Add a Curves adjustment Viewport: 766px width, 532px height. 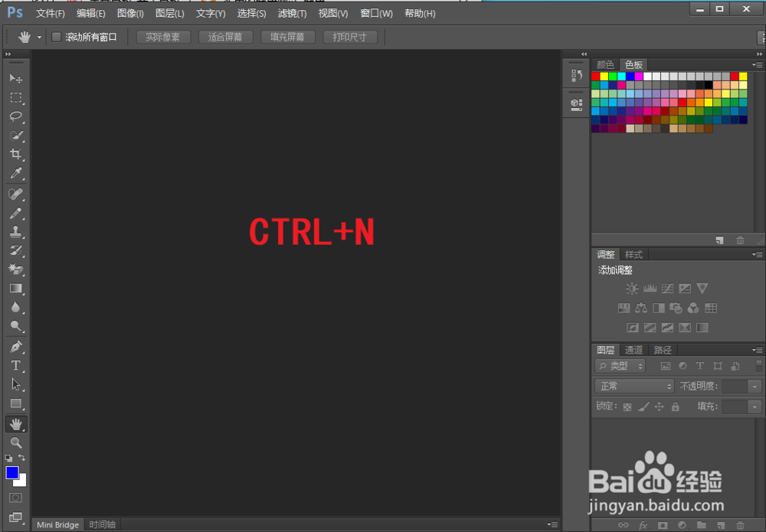(667, 289)
